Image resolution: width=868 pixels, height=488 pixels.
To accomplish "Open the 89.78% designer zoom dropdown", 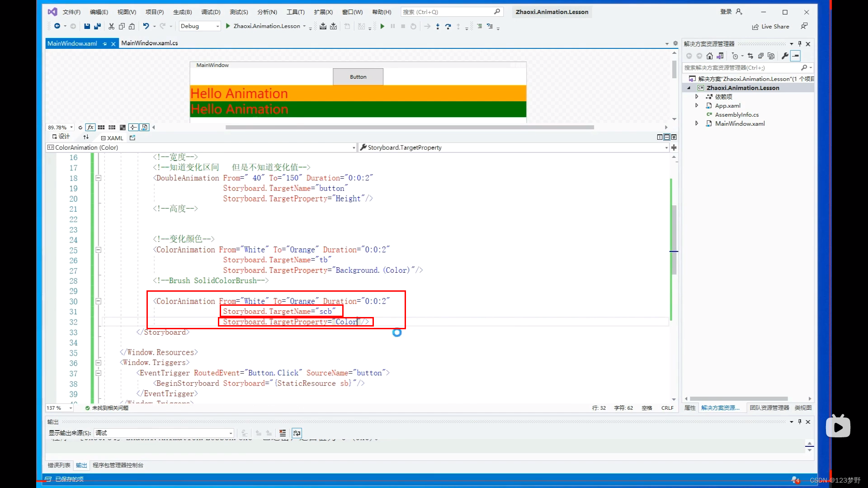I will 60,128.
